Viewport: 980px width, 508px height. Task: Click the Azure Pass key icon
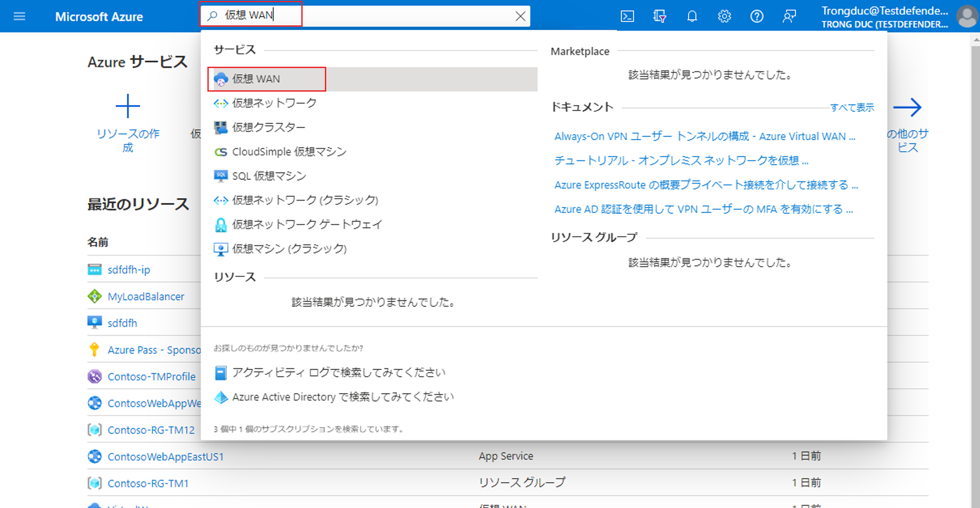tap(94, 350)
